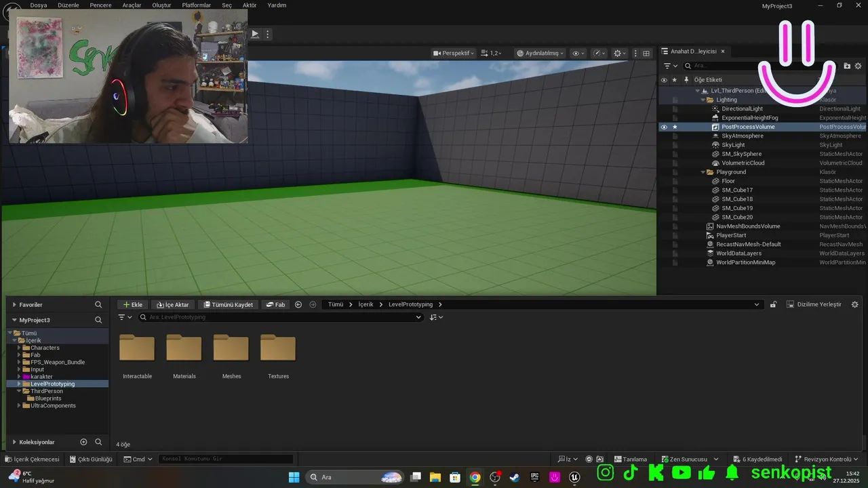Select DirectionalLight in the Outliner

coord(742,108)
